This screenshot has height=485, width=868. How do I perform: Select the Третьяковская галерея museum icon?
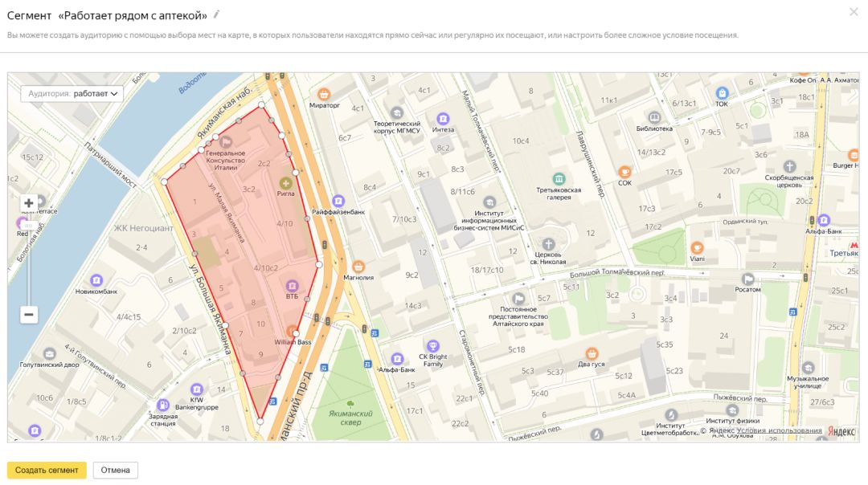coord(559,178)
